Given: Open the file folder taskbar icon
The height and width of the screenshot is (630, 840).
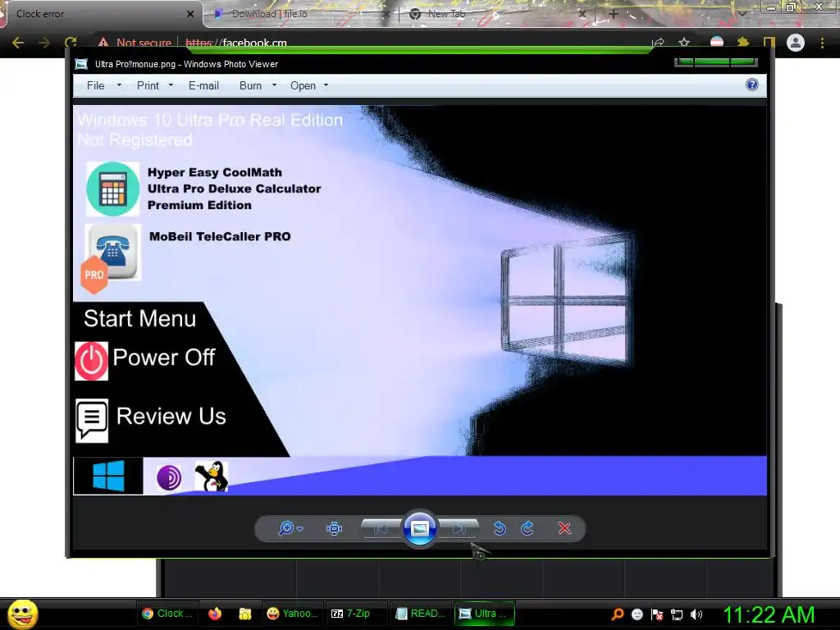Looking at the screenshot, I should tap(245, 614).
